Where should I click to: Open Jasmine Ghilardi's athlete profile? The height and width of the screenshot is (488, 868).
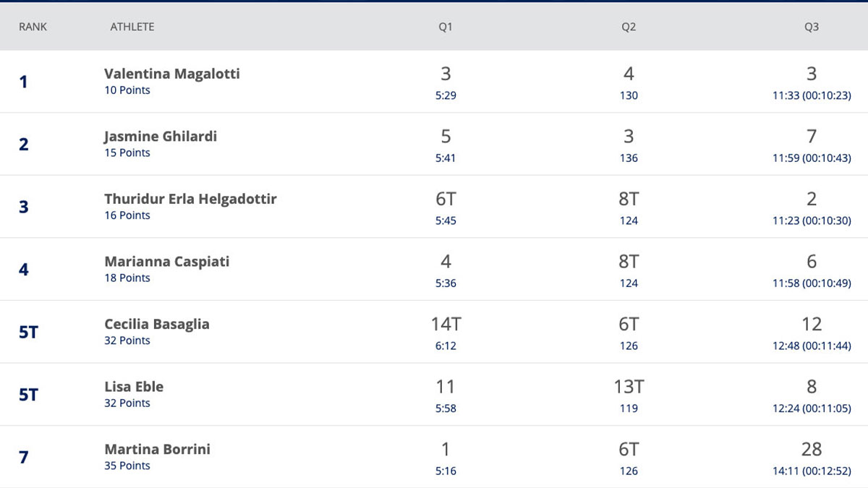click(161, 136)
